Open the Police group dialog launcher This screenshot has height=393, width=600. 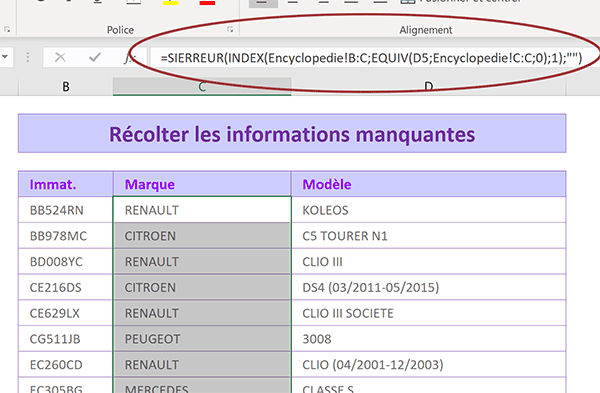[230, 29]
